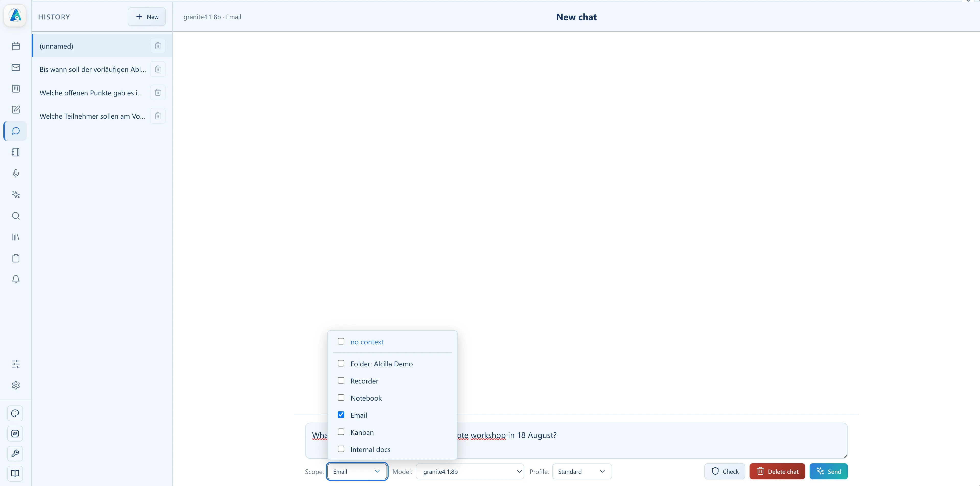Untick the Email checkbox

pos(341,415)
